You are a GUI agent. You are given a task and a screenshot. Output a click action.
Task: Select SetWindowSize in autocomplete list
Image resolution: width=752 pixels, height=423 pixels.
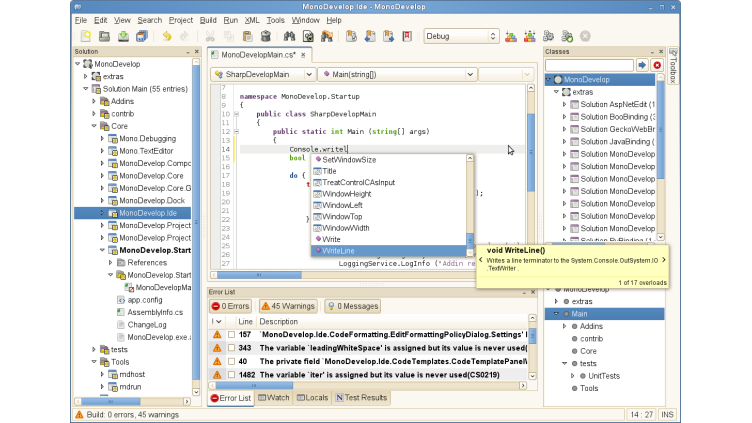tap(389, 160)
